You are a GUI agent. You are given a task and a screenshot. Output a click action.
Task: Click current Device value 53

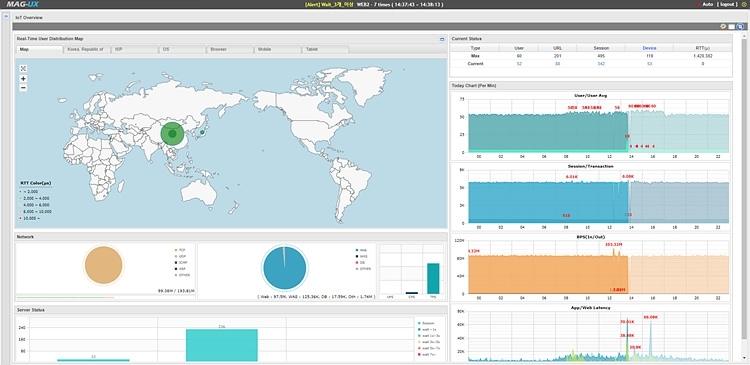(x=650, y=64)
